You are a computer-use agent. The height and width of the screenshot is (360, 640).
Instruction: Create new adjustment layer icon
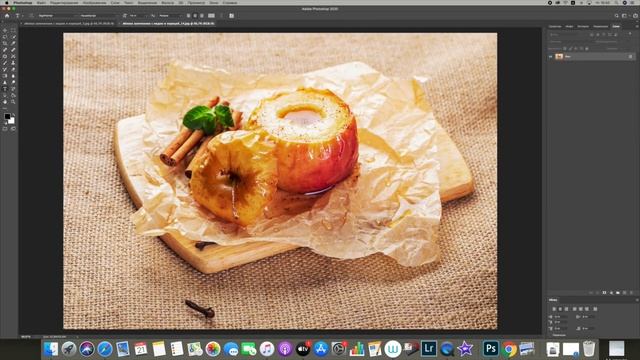[611, 293]
